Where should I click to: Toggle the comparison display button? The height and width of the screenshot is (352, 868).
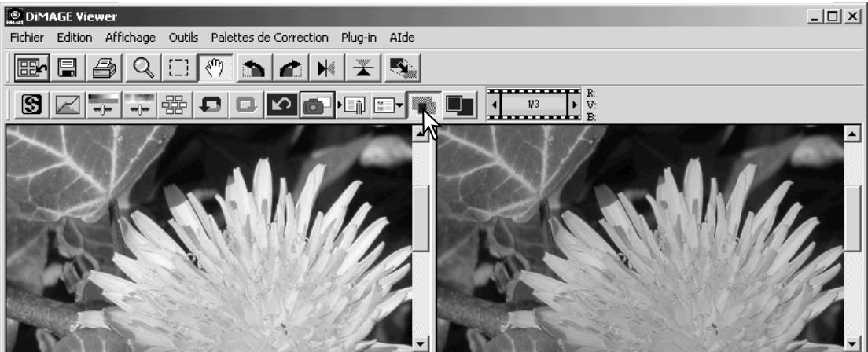pyautogui.click(x=424, y=104)
